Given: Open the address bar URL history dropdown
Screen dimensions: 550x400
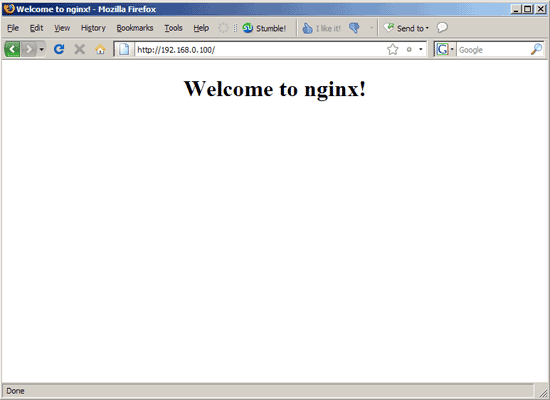Looking at the screenshot, I should (x=421, y=49).
